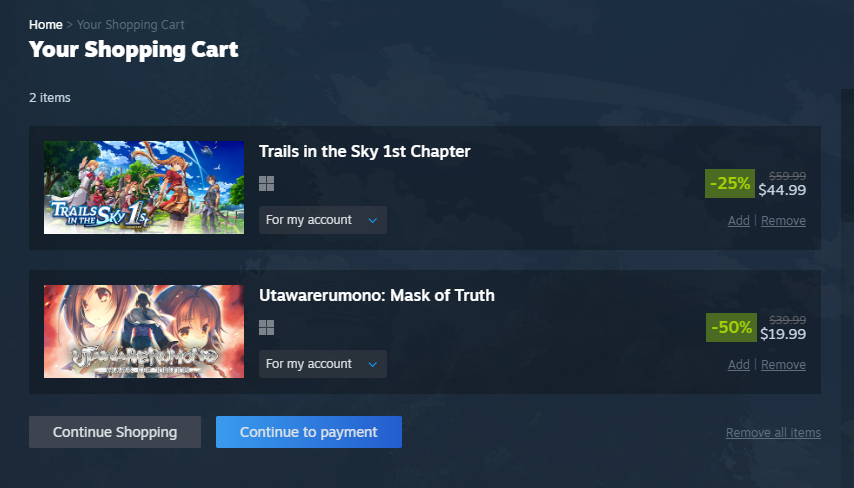Image resolution: width=854 pixels, height=488 pixels.
Task: Click the Utawarerumono: Mask of Truth title
Action: 377,295
